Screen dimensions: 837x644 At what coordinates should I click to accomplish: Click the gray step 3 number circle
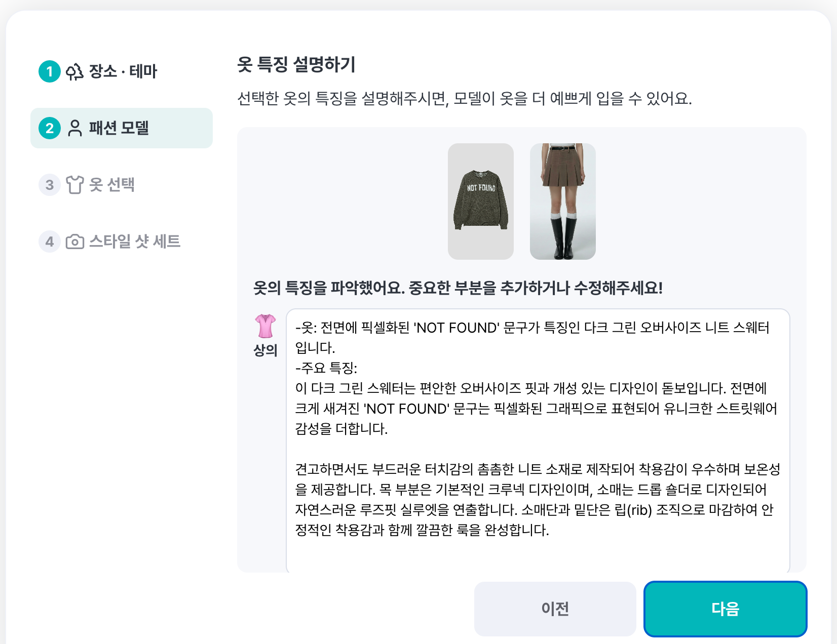click(x=49, y=185)
